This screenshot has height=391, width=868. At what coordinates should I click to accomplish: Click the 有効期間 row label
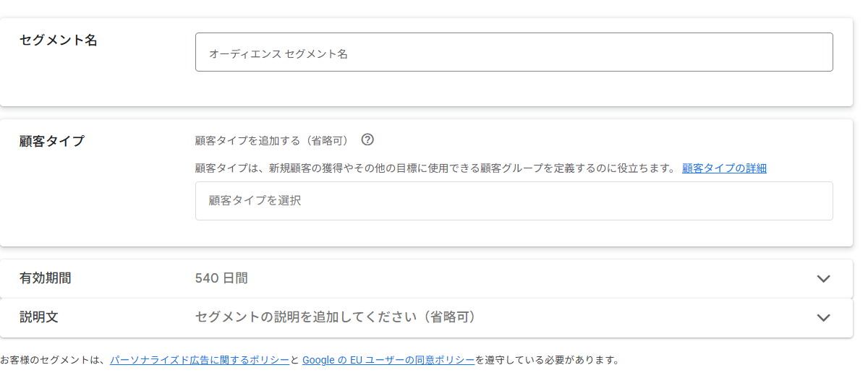click(x=46, y=278)
